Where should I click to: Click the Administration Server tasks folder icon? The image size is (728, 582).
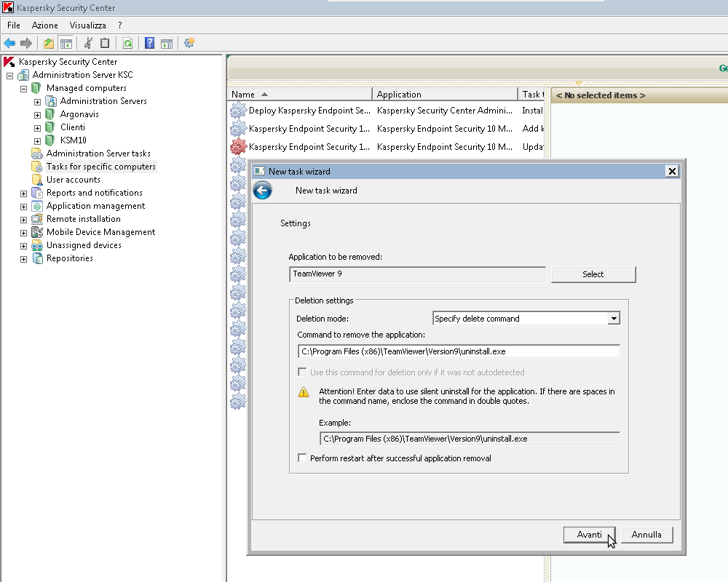tap(36, 154)
